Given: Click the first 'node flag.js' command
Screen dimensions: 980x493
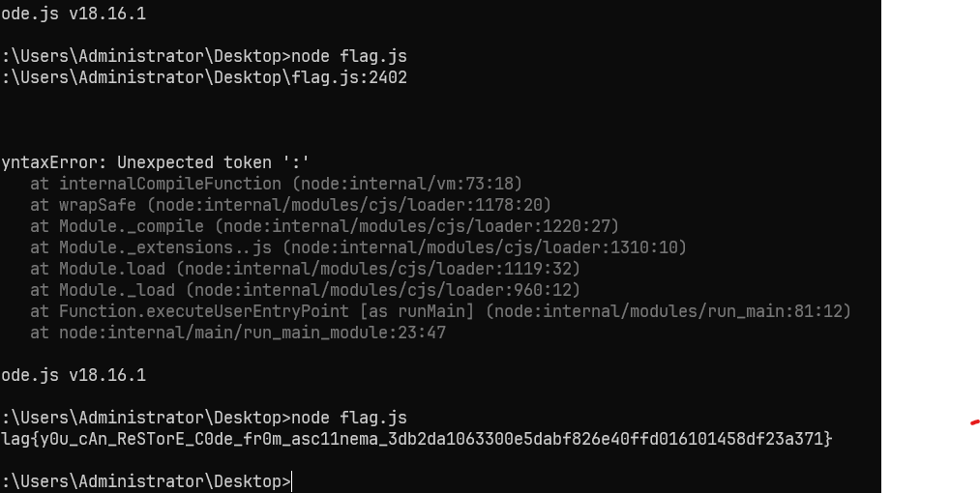Looking at the screenshot, I should click(349, 56).
